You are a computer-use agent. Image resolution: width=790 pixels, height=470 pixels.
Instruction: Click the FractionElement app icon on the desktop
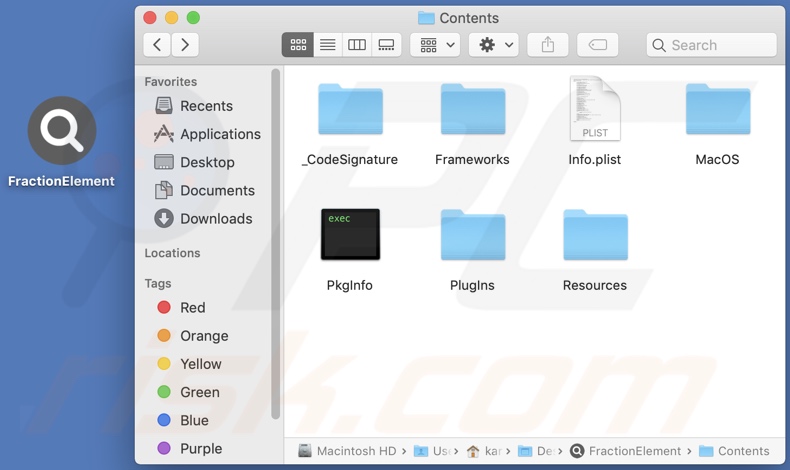tap(62, 130)
